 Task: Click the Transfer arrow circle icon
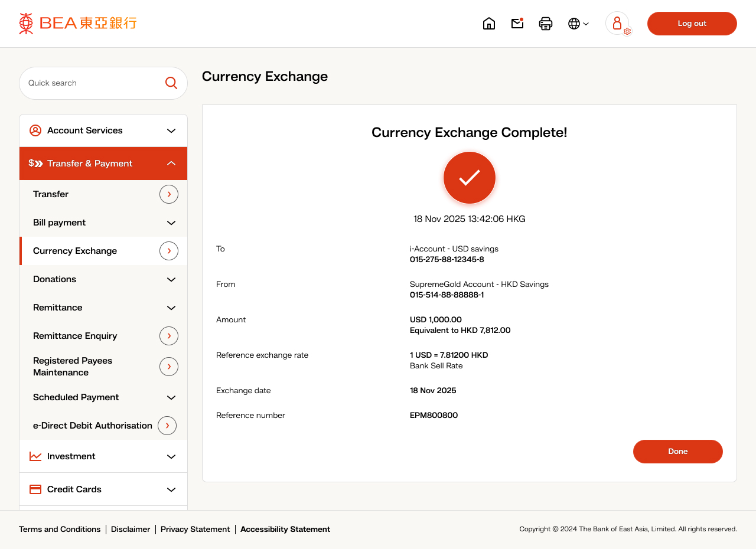169,194
